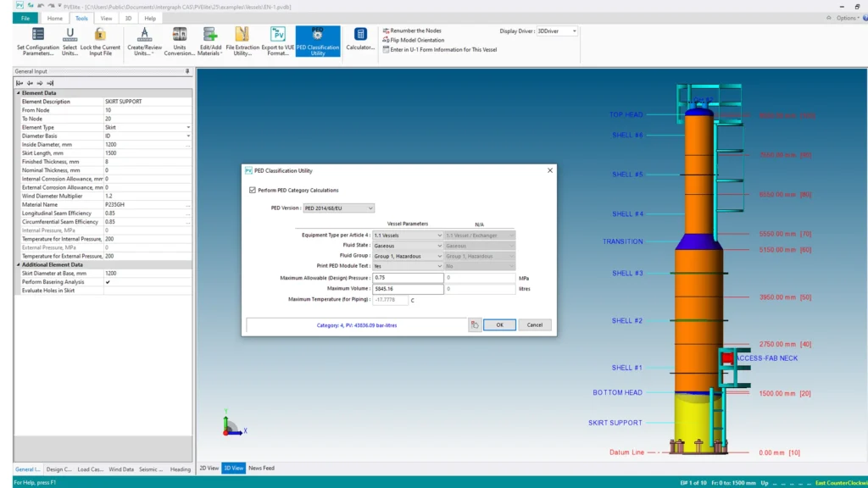This screenshot has height=488, width=868.
Task: Open the Display Driver dropdown
Action: point(557,31)
